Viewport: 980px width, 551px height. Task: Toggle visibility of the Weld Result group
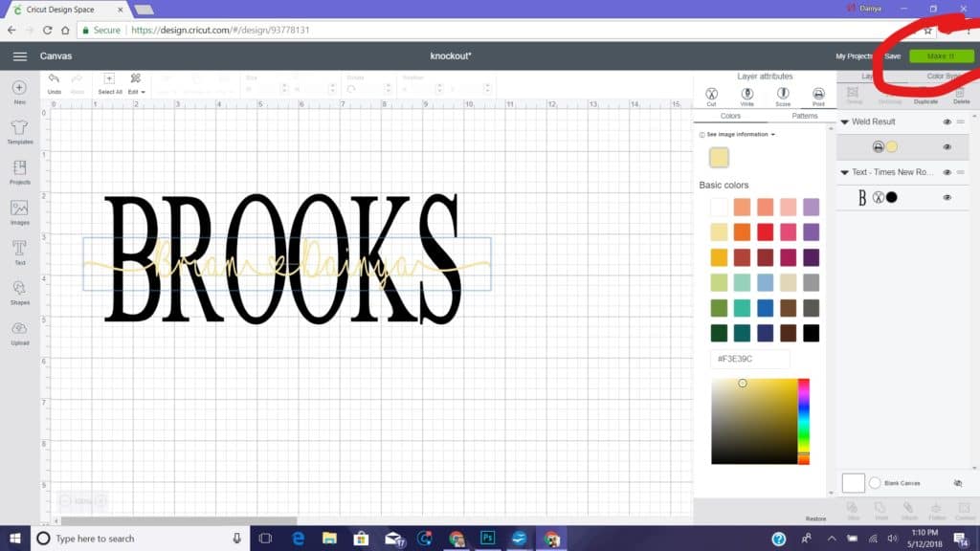947,121
